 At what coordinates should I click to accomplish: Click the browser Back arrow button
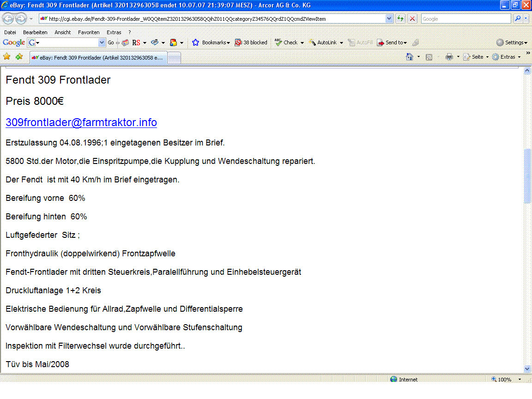(8, 19)
